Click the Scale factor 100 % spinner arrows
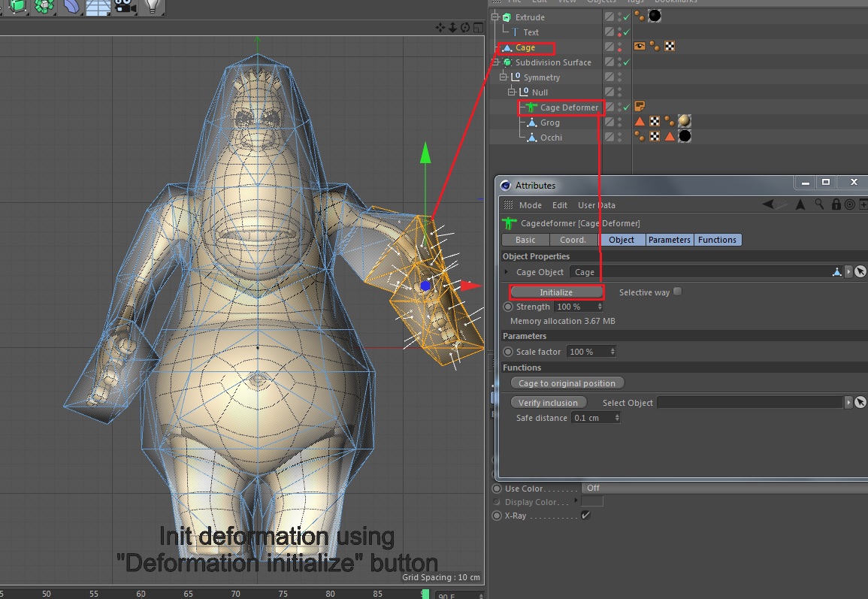This screenshot has height=599, width=868. tap(612, 352)
